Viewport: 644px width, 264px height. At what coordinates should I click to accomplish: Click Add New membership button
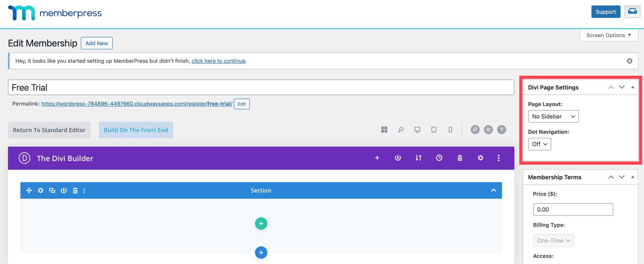[x=97, y=43]
